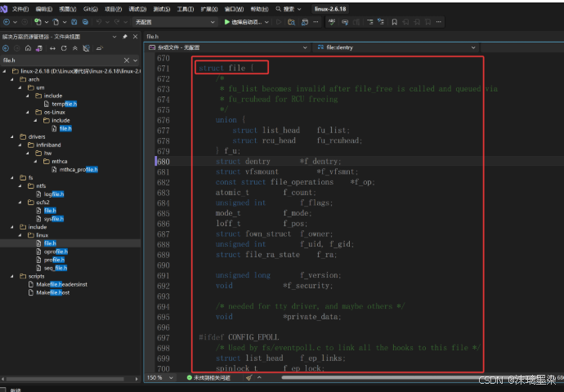Click the save all icon
Image resolution: width=564 pixels, height=392 pixels.
[85, 22]
